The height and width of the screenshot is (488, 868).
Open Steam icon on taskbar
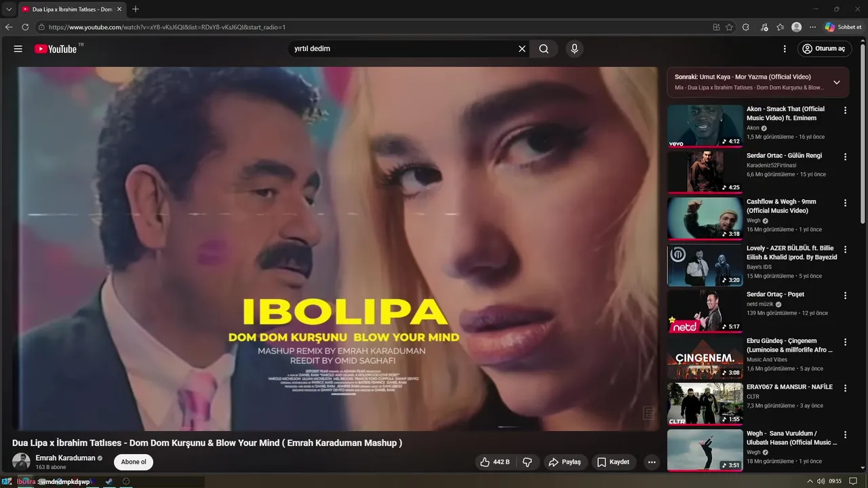[109, 481]
